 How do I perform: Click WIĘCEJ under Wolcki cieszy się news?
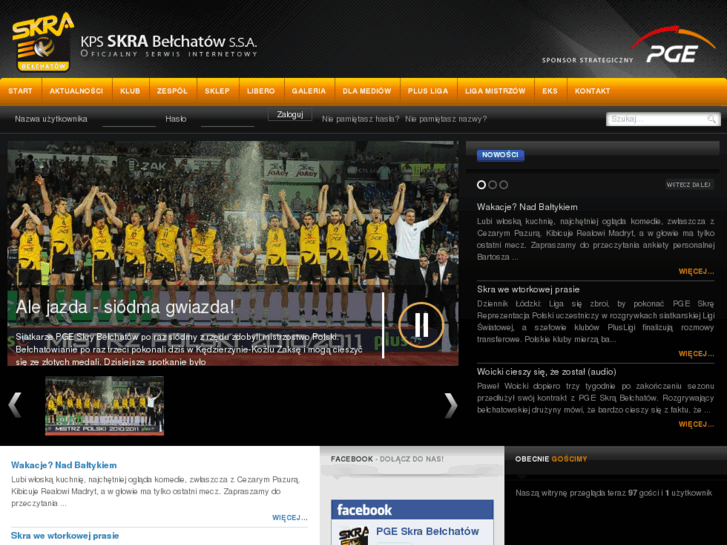point(696,424)
